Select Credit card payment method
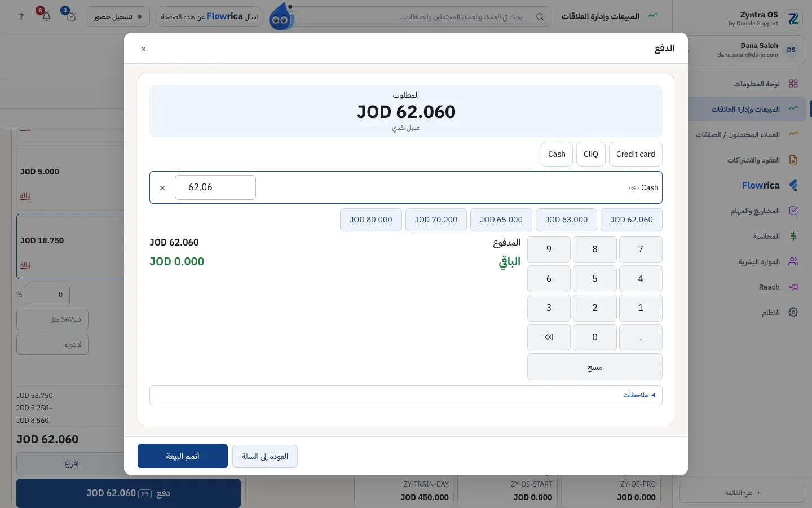 coord(636,154)
